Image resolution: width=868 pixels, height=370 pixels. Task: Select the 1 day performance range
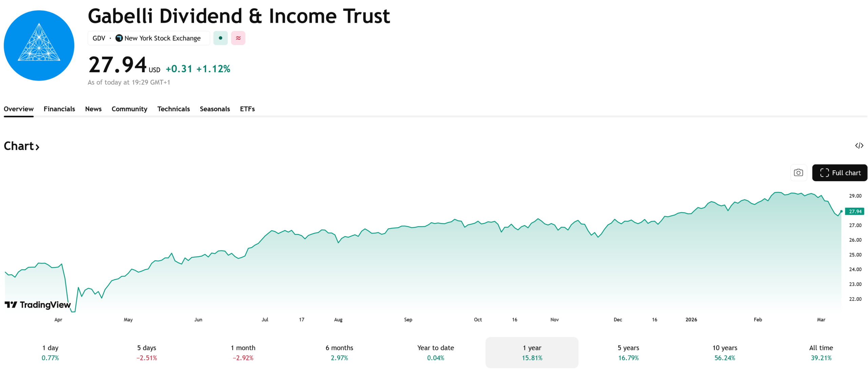coord(50,352)
